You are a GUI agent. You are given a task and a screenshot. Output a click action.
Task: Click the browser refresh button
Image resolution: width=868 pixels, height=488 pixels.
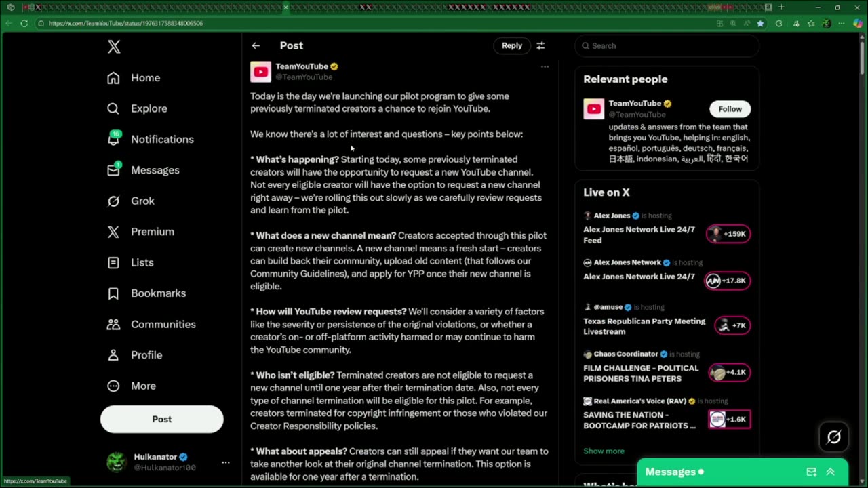pos(24,23)
